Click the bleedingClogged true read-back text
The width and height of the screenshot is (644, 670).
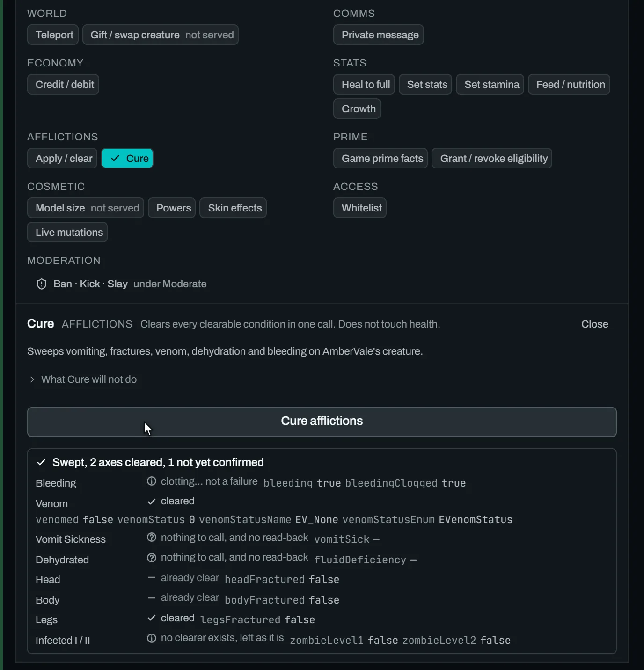pos(405,483)
